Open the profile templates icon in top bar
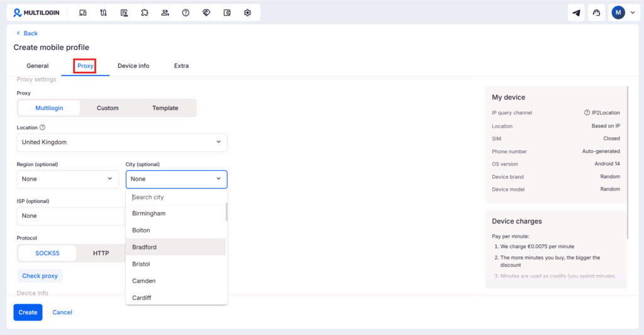This screenshot has height=335, width=644. click(124, 13)
